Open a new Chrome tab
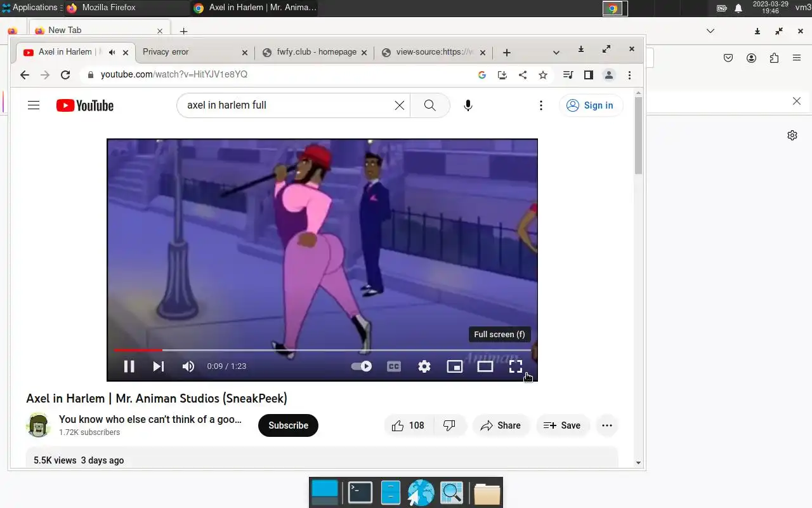Viewport: 812px width, 508px height. pyautogui.click(x=506, y=53)
